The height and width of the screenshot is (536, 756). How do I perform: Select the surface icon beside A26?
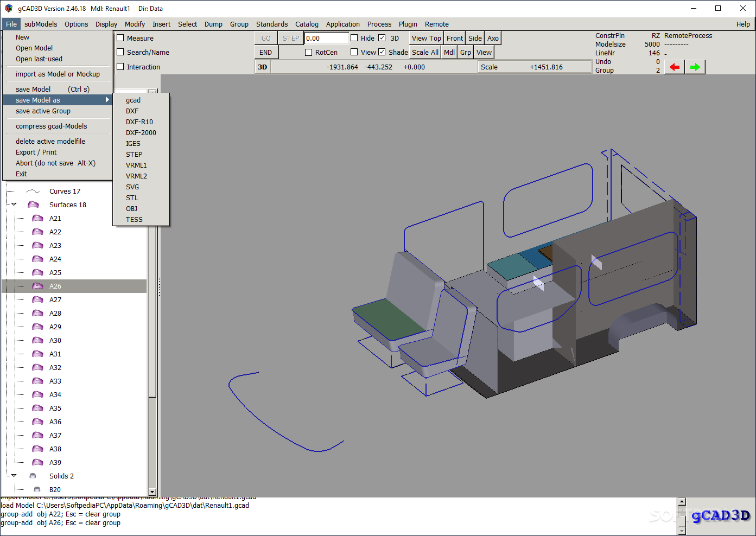tap(37, 286)
